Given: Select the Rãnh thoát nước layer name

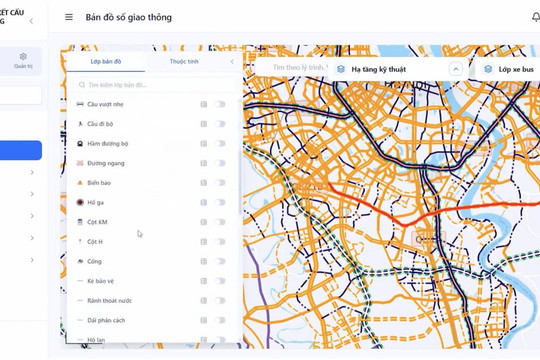Looking at the screenshot, I should (110, 300).
